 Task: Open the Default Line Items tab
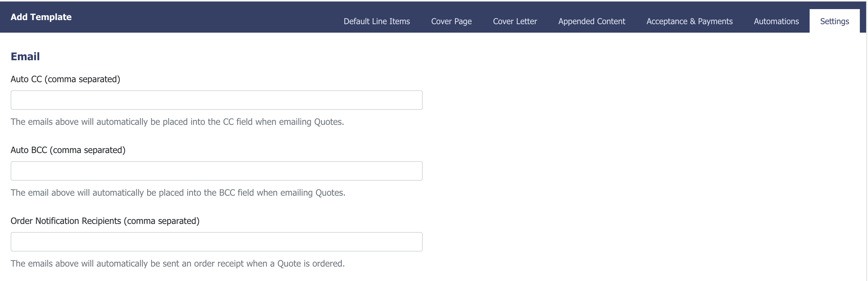376,21
